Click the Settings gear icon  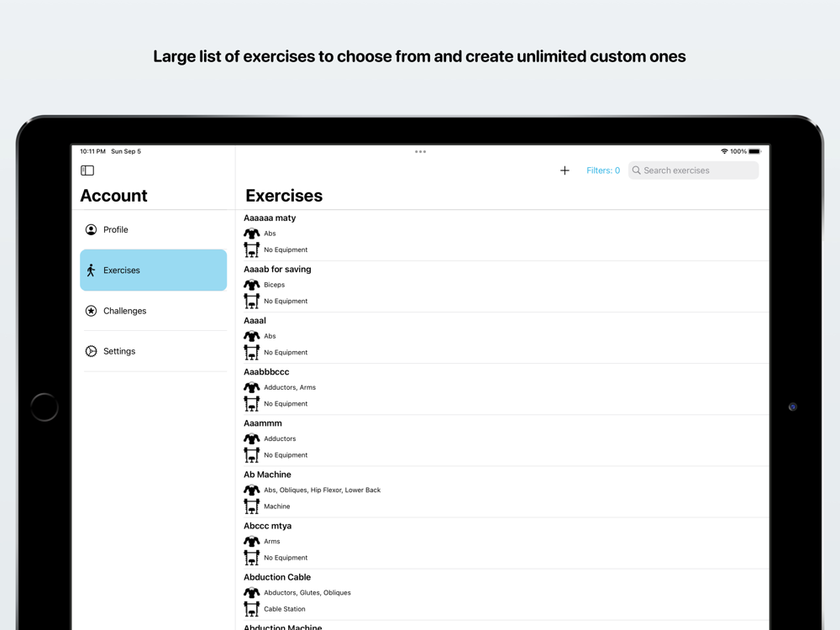[91, 351]
